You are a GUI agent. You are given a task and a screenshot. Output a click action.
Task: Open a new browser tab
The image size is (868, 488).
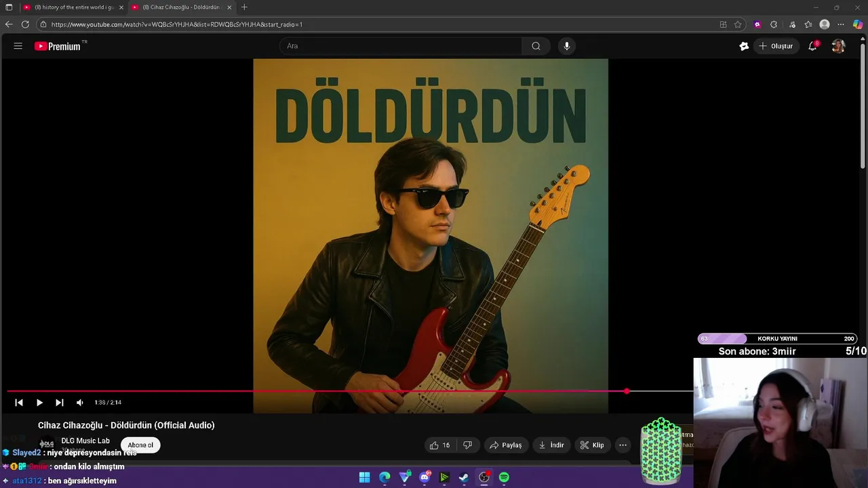(244, 7)
